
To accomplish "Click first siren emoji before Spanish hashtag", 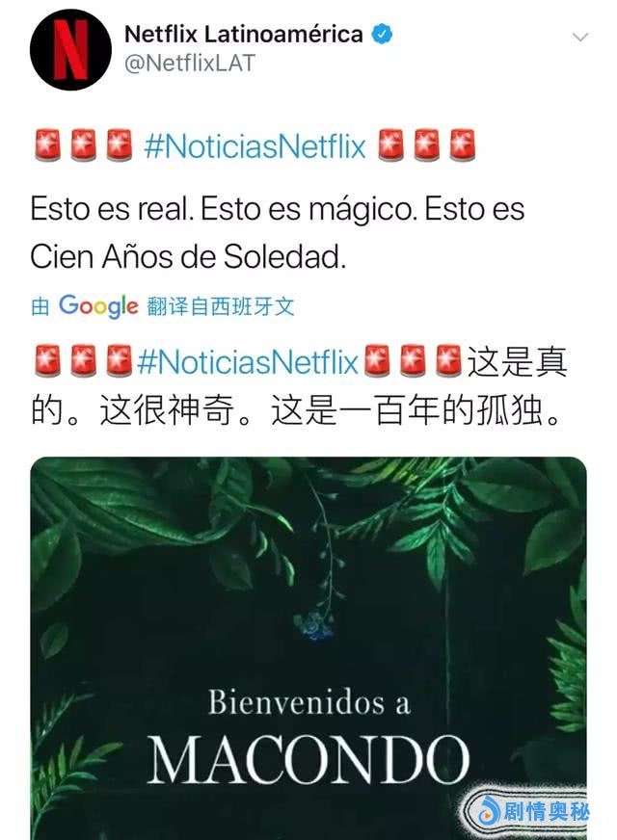I will pos(47,145).
